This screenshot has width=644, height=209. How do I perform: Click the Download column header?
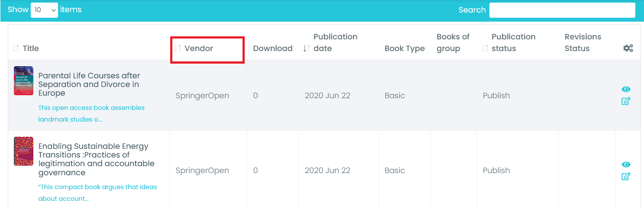[x=272, y=48]
